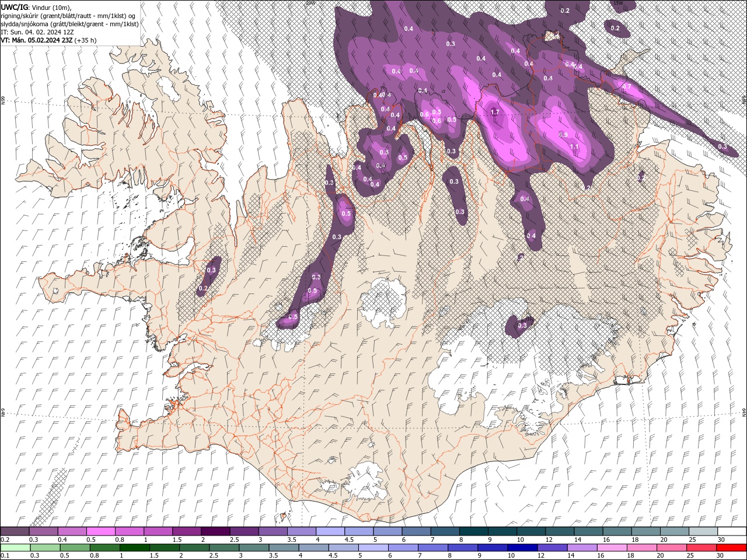Click the "0.1" label under lower legend row
Screen dimensions: 747x560
click(6, 556)
